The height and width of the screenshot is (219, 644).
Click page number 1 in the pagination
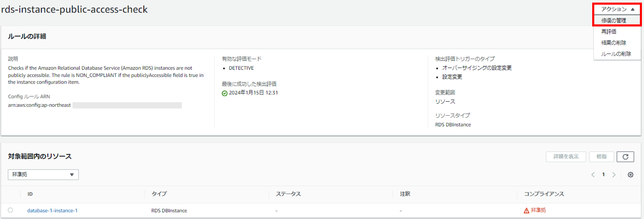[604, 175]
